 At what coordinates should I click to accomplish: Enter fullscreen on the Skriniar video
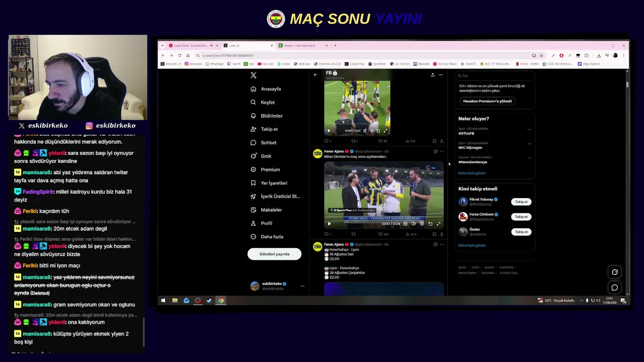(x=438, y=224)
